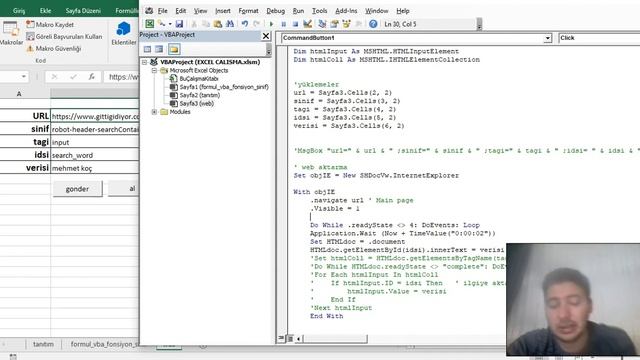Select cell containing mehmet koç
The width and height of the screenshot is (640, 360).
click(x=95, y=168)
